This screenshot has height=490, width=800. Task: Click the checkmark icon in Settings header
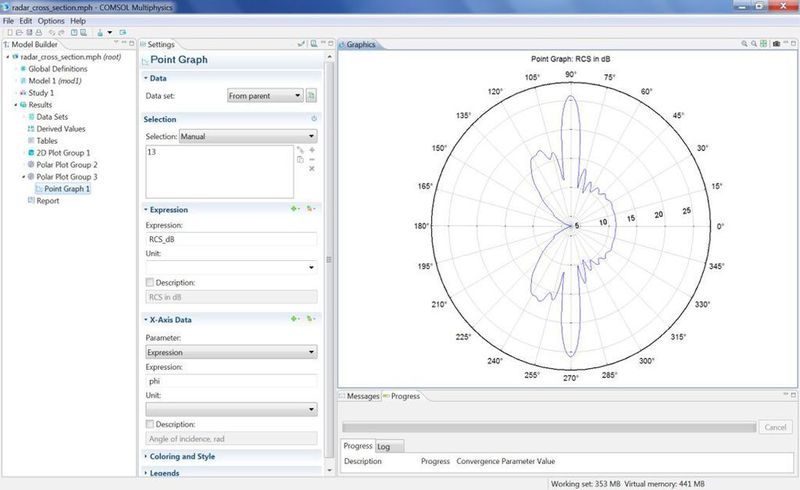[x=301, y=44]
